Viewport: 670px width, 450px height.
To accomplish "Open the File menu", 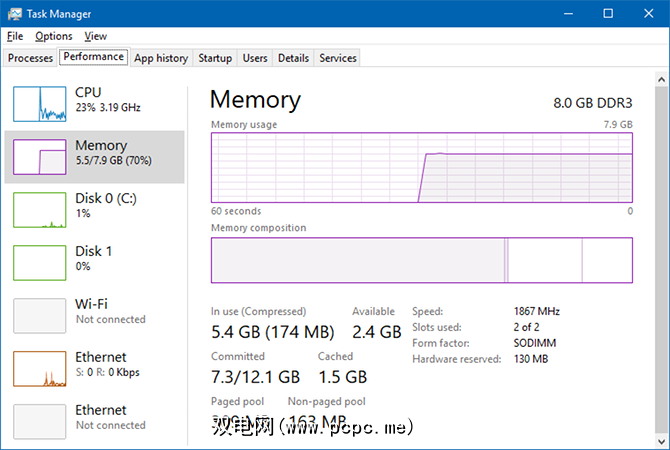I will 15,36.
